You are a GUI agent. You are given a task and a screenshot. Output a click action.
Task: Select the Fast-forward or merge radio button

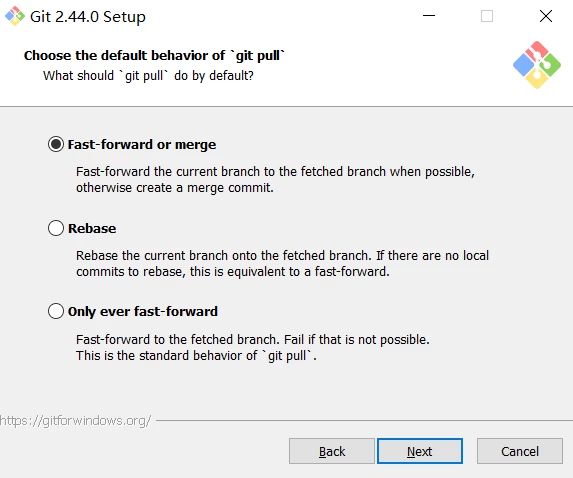tap(56, 144)
